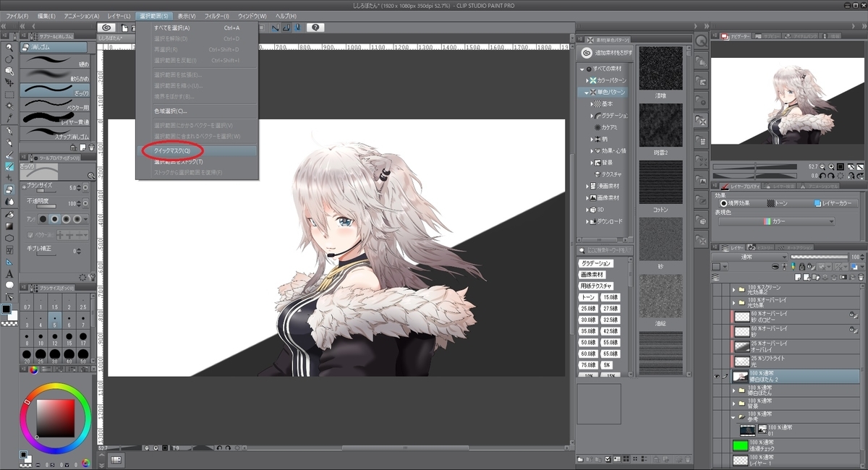
Task: Choose クイックマスク(Q) menu entry
Action: coord(196,151)
